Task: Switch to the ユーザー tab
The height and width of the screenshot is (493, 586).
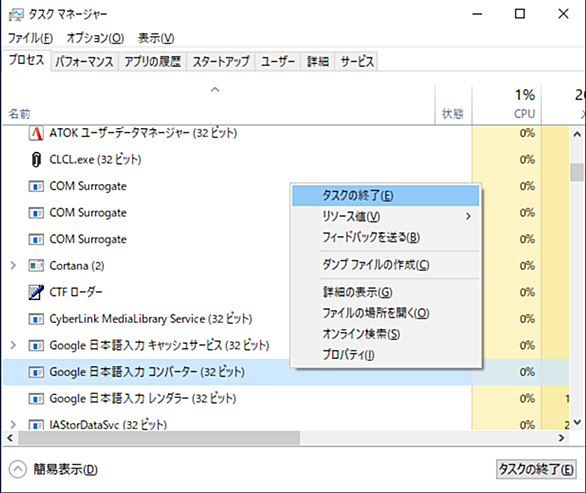Action: tap(278, 61)
